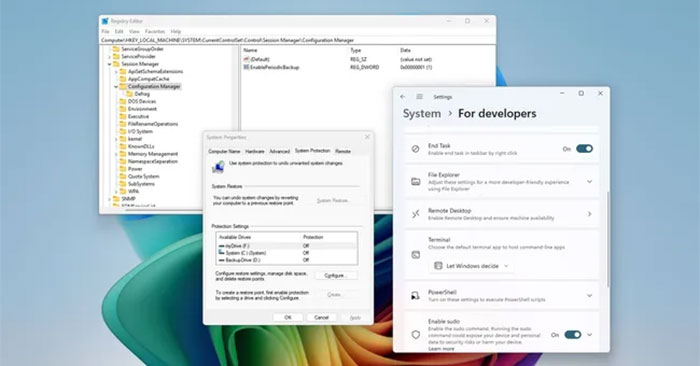Click the File Explorer setting icon
Viewport: 700px width, 366px height.
(x=416, y=182)
